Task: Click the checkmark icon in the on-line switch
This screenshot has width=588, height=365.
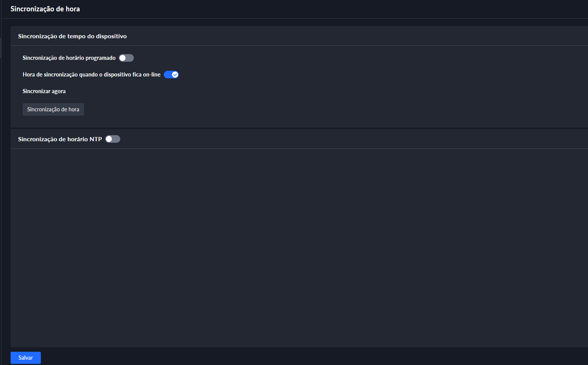Action: [x=175, y=75]
